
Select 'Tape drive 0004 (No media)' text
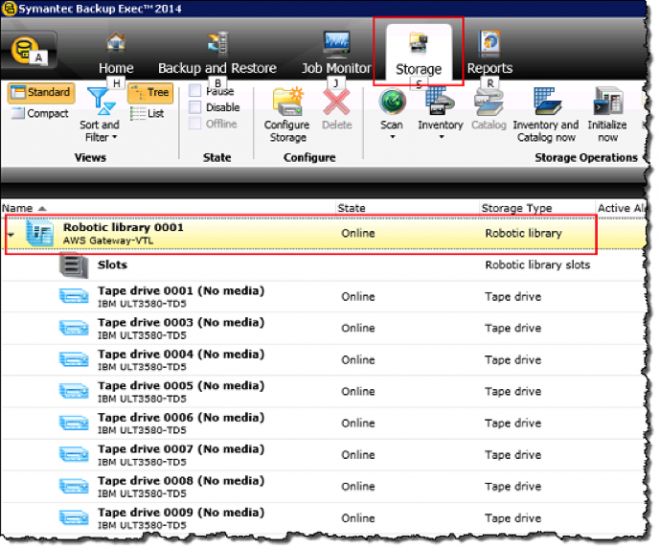point(181,354)
